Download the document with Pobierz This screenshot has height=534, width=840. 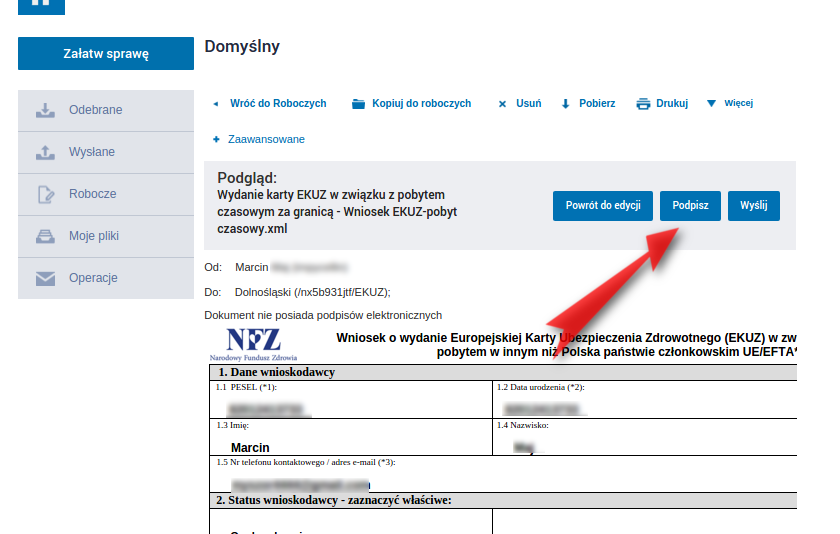(x=597, y=103)
